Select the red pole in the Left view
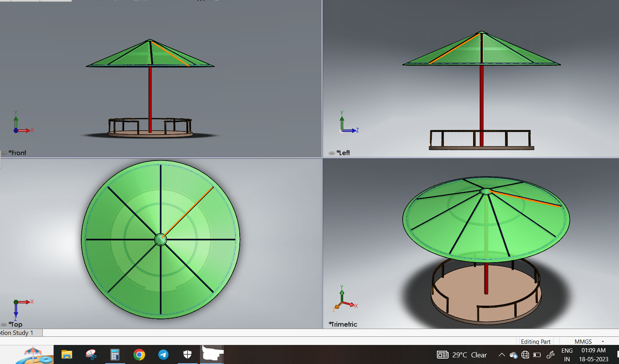The width and height of the screenshot is (619, 364). point(482,105)
